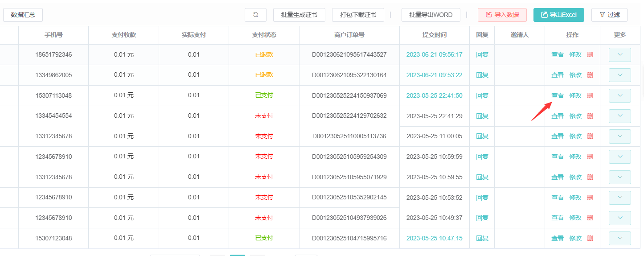
Task: Click 查看 for row 15307113048
Action: point(558,95)
